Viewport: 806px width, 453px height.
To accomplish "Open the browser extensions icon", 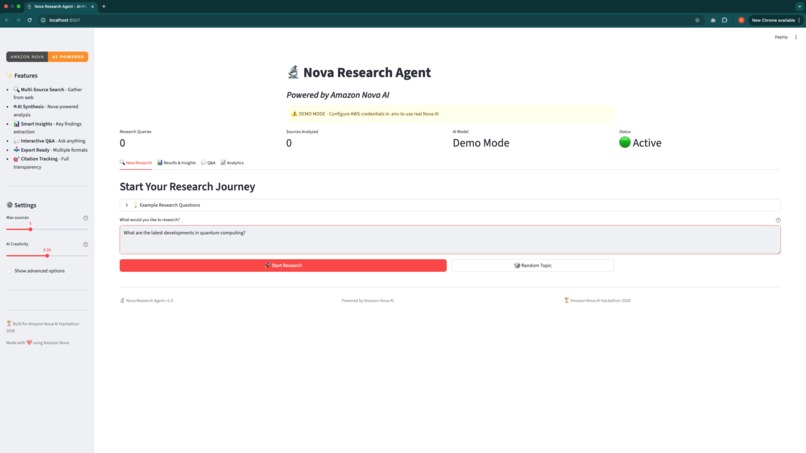I will pos(724,20).
